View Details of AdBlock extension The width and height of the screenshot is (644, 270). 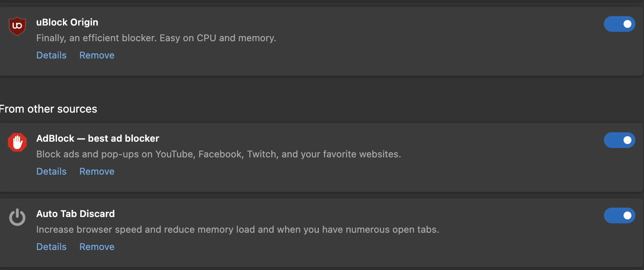(x=52, y=171)
